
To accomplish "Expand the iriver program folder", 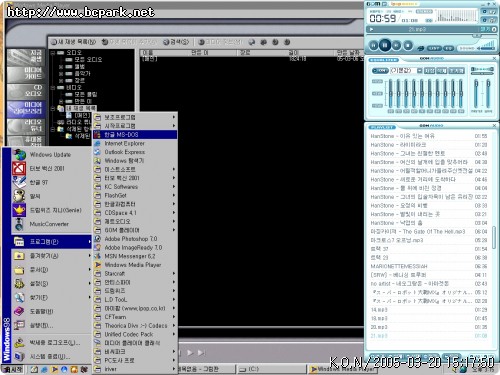I will 135,369.
